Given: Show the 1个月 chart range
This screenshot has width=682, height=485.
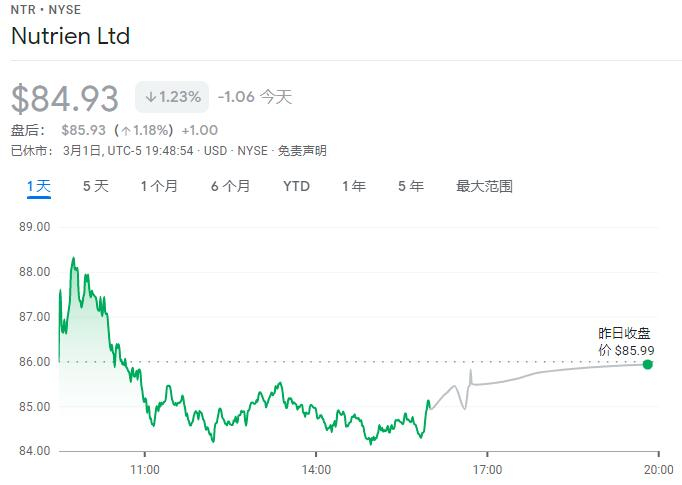Looking at the screenshot, I should click(159, 186).
